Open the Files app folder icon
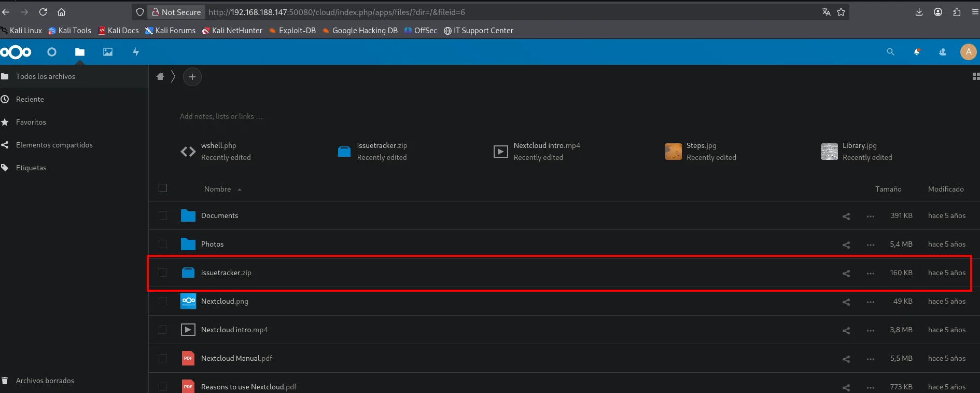 [80, 52]
